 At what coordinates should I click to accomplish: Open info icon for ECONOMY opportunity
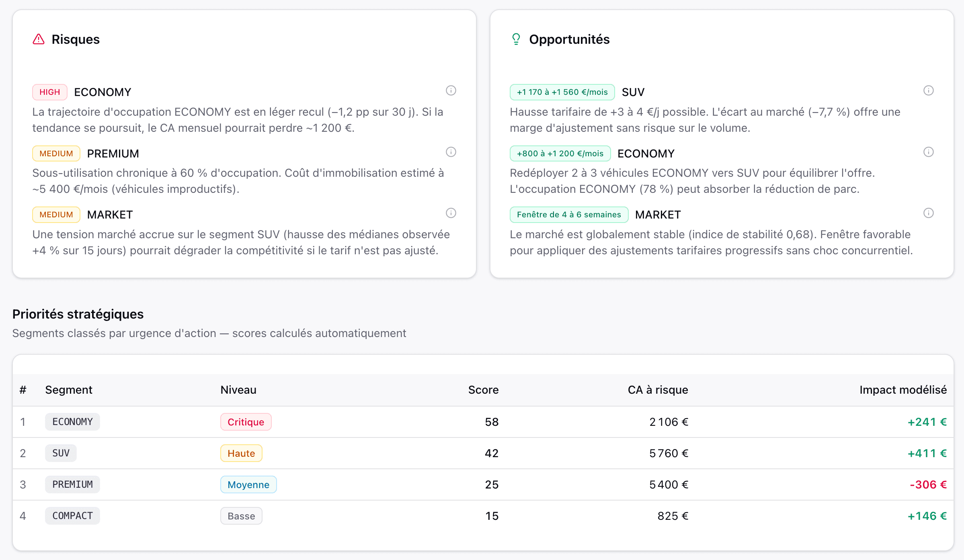pyautogui.click(x=928, y=152)
